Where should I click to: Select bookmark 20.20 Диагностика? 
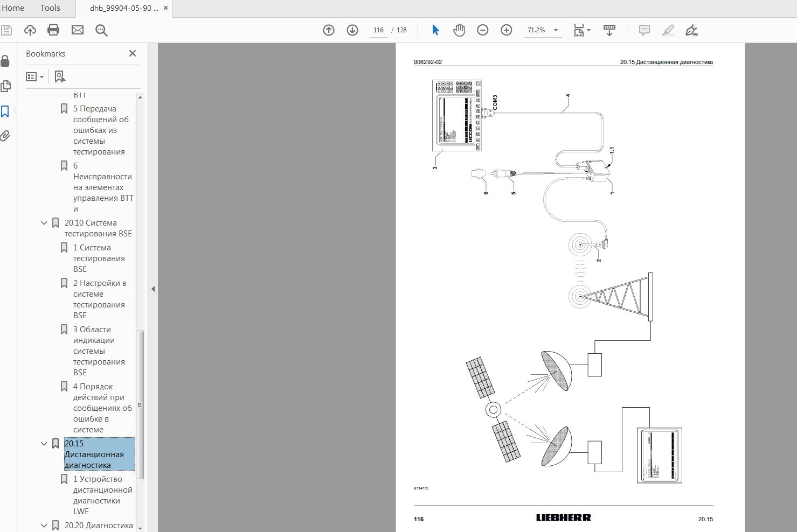(x=99, y=526)
